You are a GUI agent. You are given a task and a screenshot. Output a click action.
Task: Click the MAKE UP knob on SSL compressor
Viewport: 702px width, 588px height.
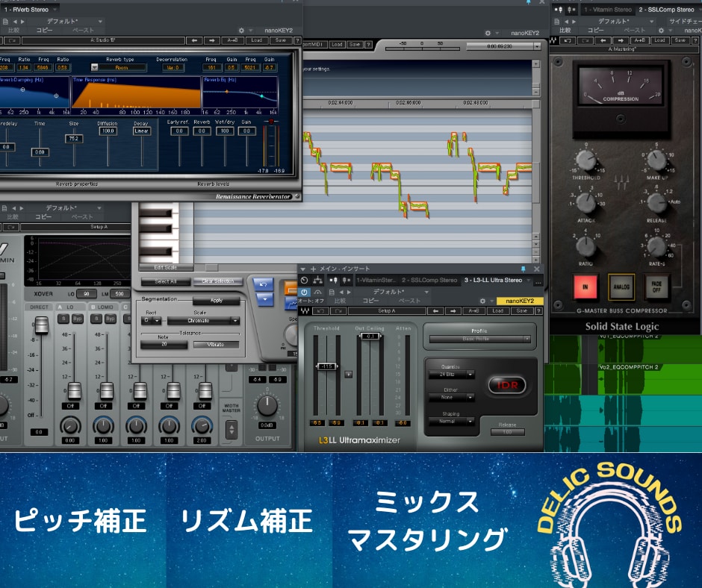pyautogui.click(x=656, y=160)
